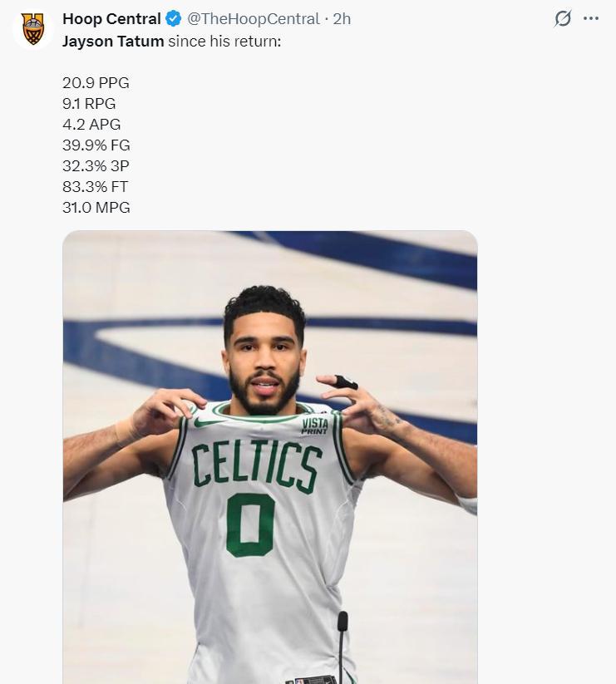Click the jersey number 0 in the photo
This screenshot has height=684, width=616.
pos(250,526)
